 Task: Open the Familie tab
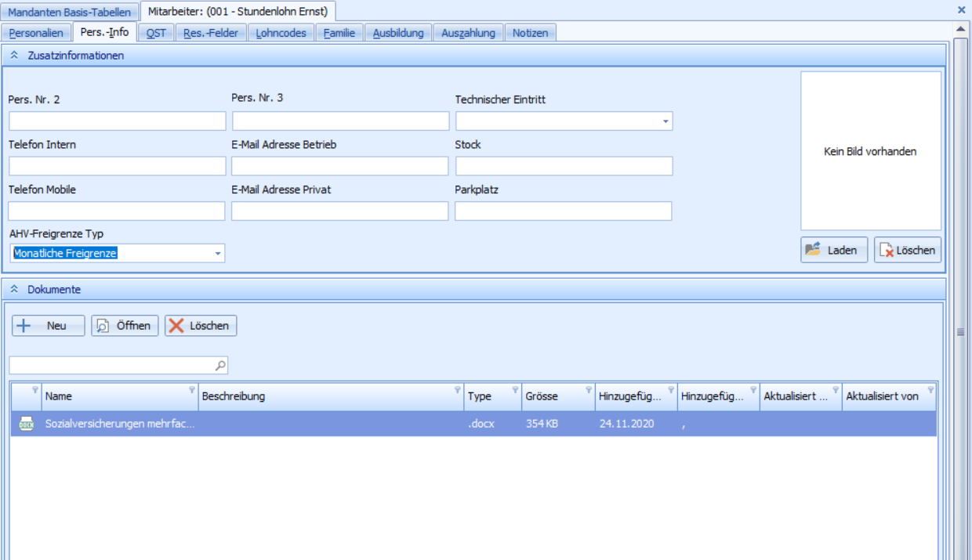tap(339, 33)
